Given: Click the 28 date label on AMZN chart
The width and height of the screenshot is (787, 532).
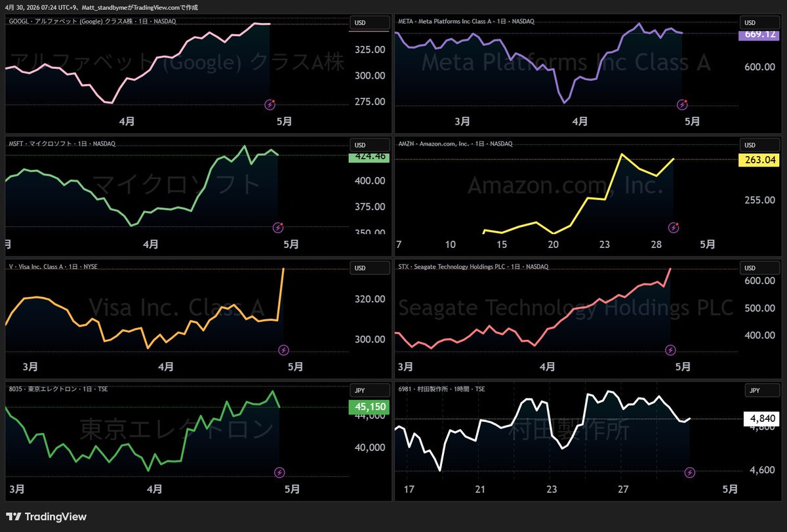Looking at the screenshot, I should (657, 244).
